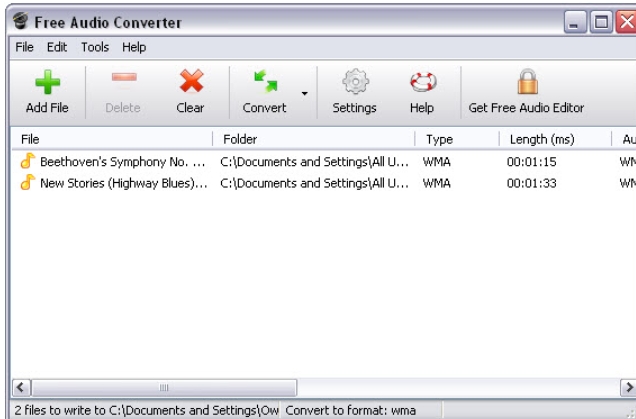The image size is (636, 419).
Task: Click the horizontal scrollbar left arrow
Action: (x=21, y=388)
